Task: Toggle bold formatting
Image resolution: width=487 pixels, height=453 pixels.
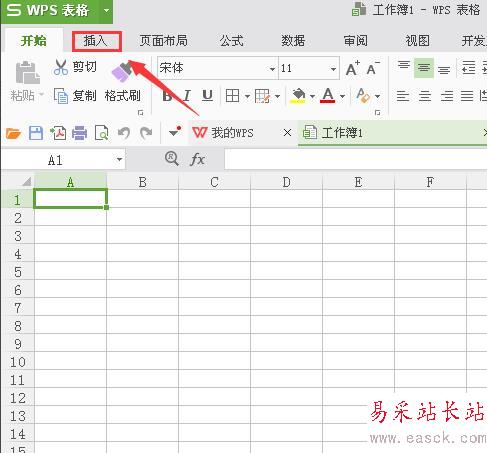Action: 167,96
